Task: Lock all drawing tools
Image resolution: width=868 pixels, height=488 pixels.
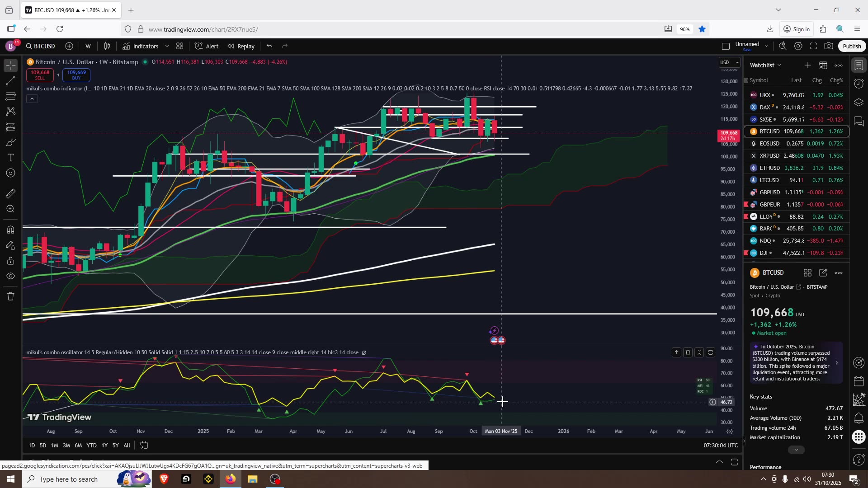Action: tap(10, 261)
